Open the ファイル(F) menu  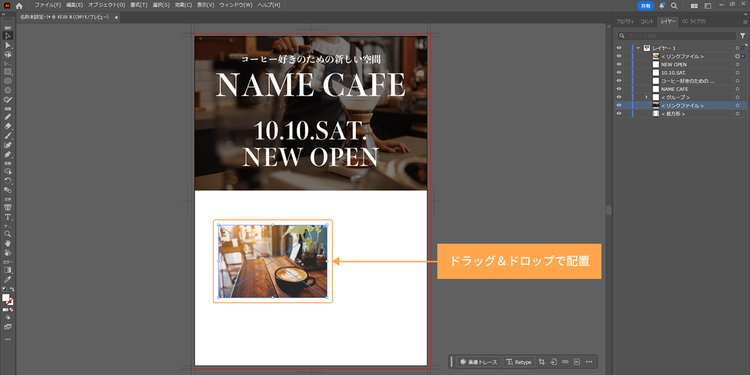click(x=48, y=5)
